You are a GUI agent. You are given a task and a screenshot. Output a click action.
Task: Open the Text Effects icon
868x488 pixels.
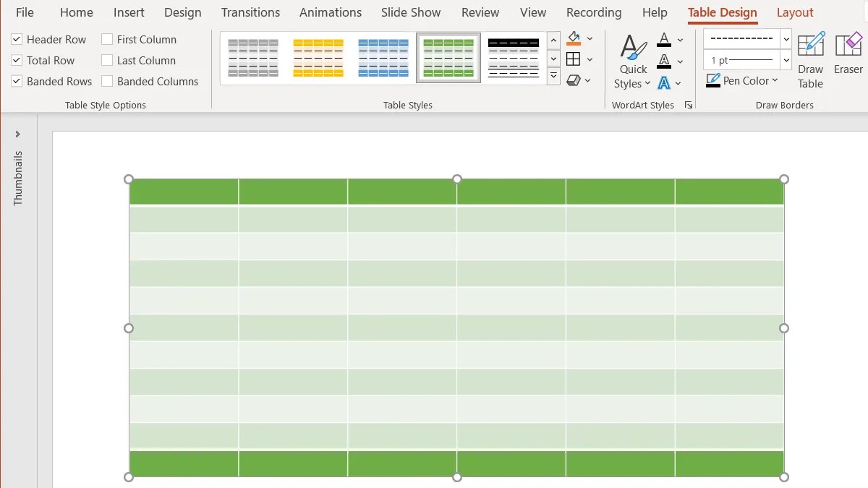[663, 80]
